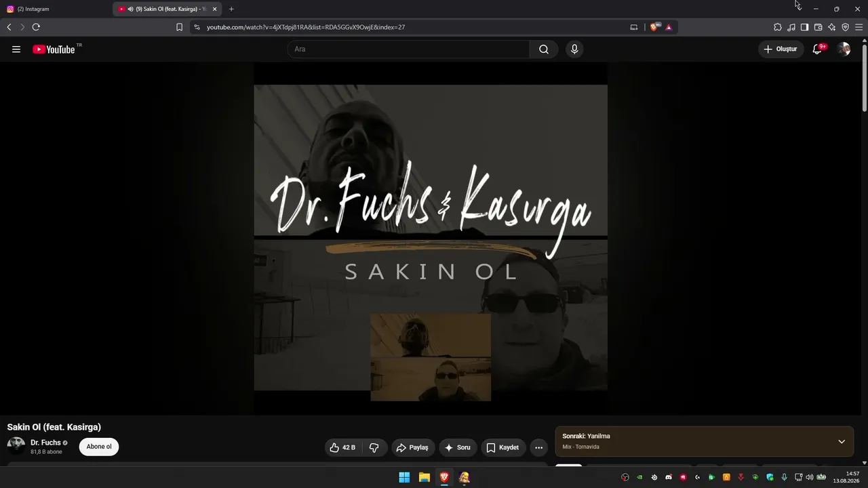
Task: Select the Sakin Ol YouTube tab
Action: pos(168,9)
